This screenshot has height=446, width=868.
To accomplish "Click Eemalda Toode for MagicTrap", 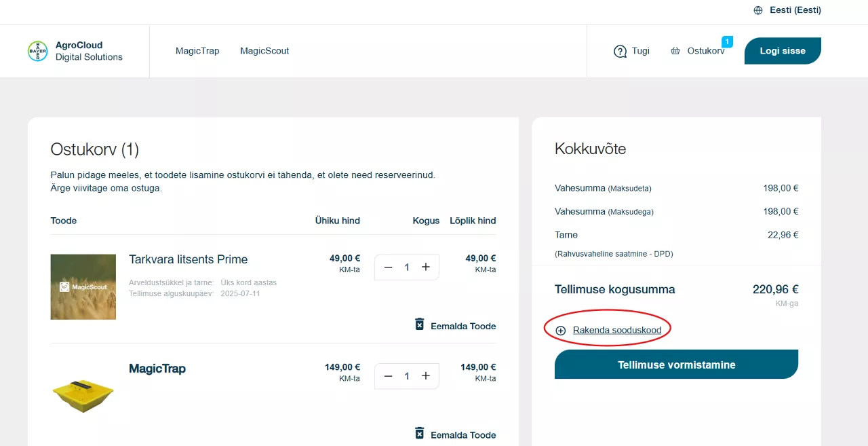I will click(463, 435).
